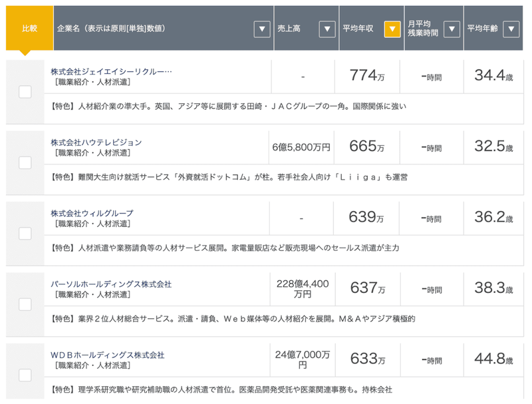Screen dimensions: 532x404
Task: Click the 平均年齢 column header label
Action: 483,29
